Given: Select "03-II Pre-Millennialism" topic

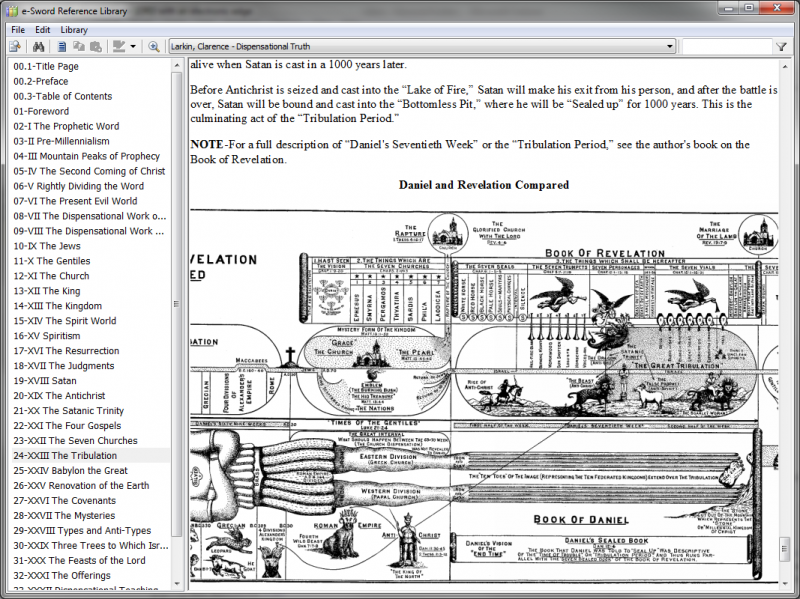Looking at the screenshot, I should (x=61, y=141).
